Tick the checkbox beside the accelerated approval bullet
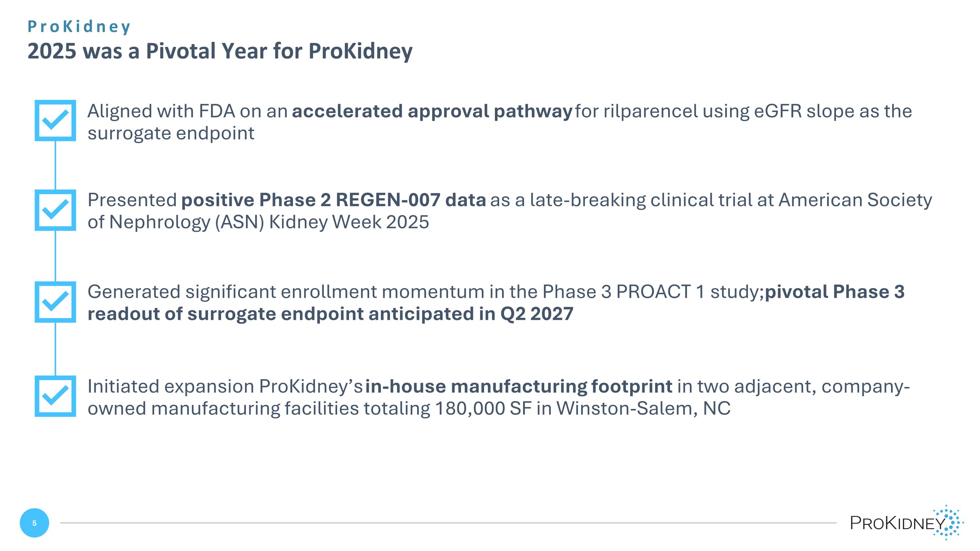The width and height of the screenshot is (980, 551). coord(55,121)
